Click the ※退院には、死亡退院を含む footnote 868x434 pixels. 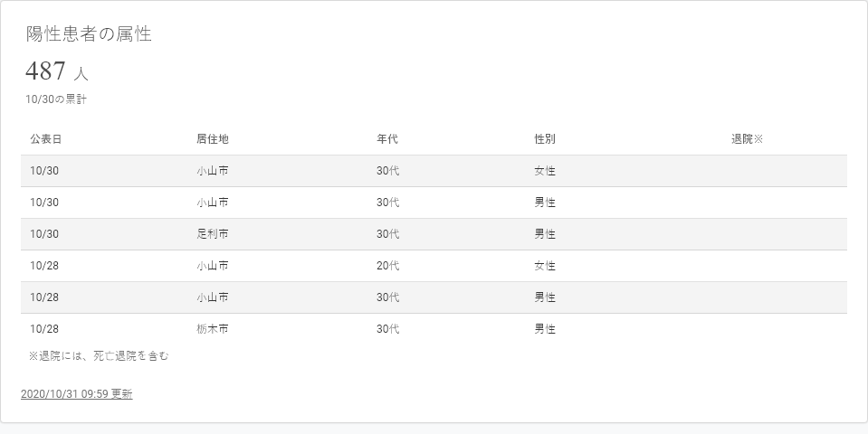[x=99, y=356]
